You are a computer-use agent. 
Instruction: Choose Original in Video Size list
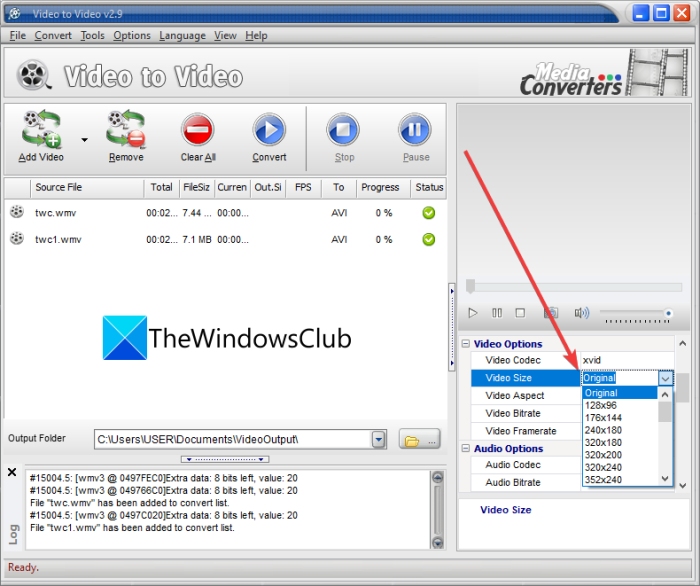pyautogui.click(x=620, y=393)
